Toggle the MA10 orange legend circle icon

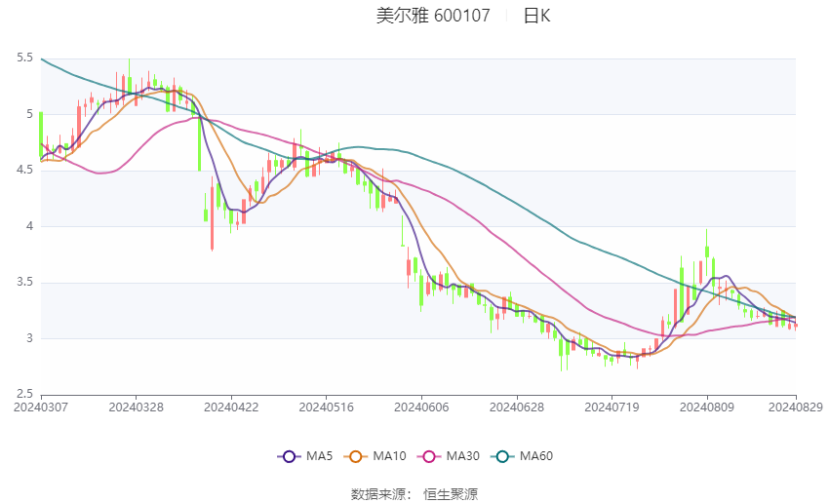coord(356,456)
